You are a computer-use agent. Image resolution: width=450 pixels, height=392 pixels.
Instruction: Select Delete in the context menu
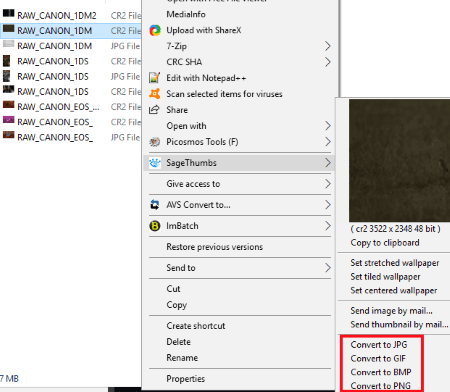[x=179, y=342]
